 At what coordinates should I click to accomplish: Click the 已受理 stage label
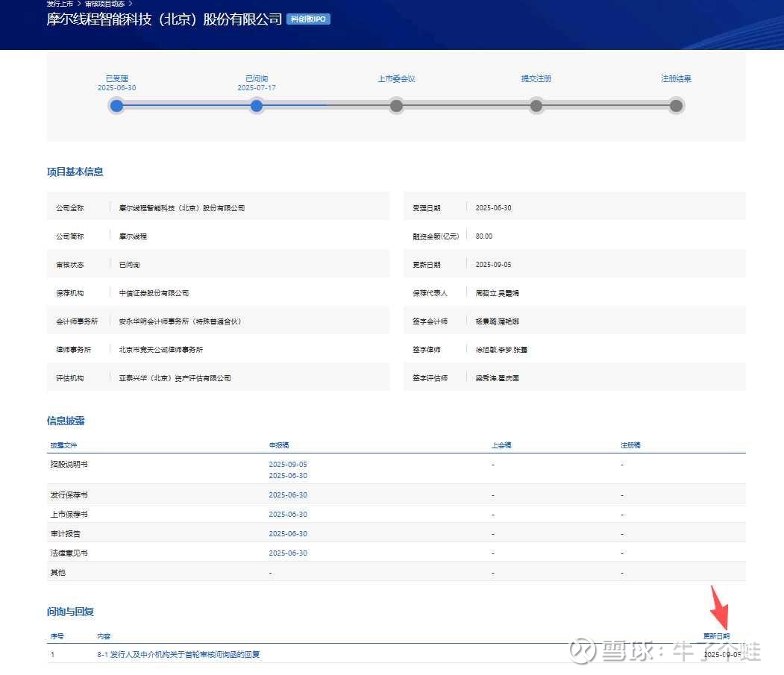[x=116, y=78]
